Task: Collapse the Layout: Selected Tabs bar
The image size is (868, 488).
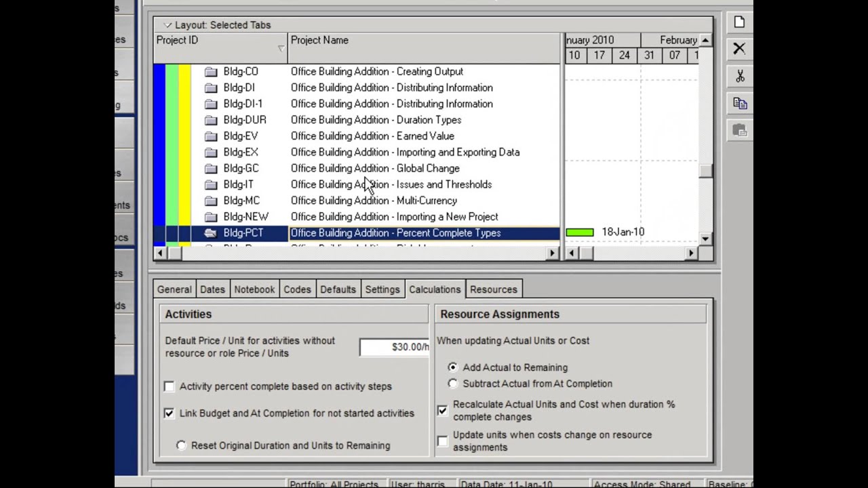Action: click(167, 25)
